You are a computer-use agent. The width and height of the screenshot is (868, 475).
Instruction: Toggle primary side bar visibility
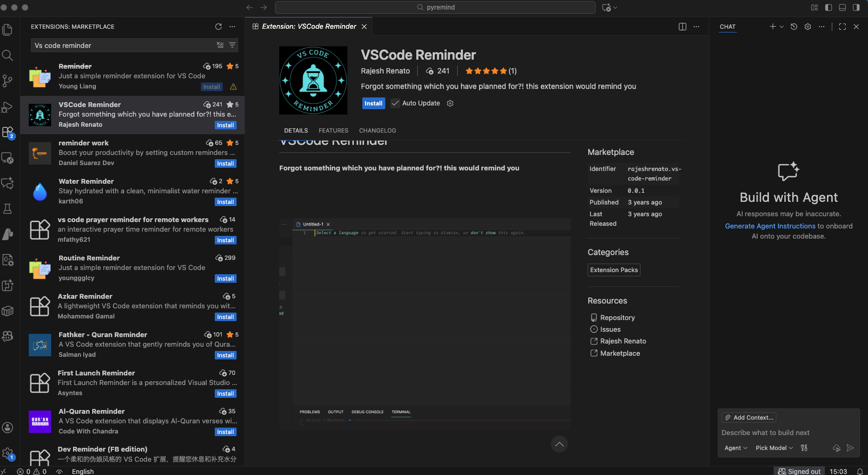pos(829,7)
